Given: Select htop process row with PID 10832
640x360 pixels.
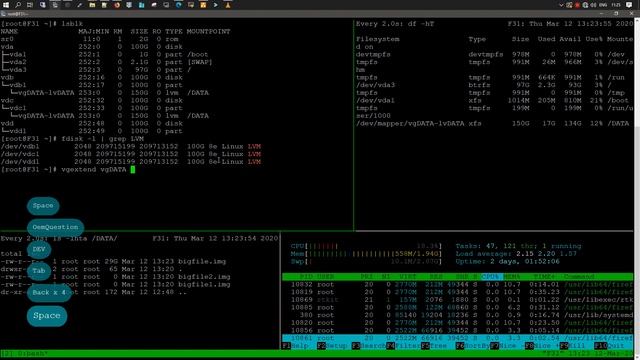Looking at the screenshot, I should coord(458,284).
